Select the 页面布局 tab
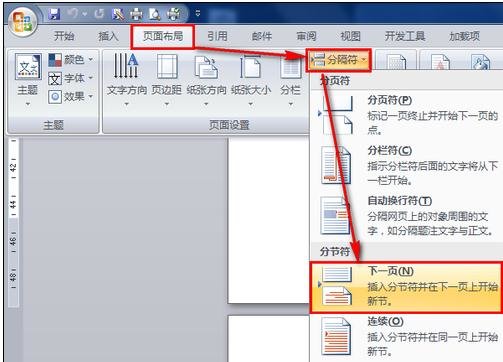 163,36
